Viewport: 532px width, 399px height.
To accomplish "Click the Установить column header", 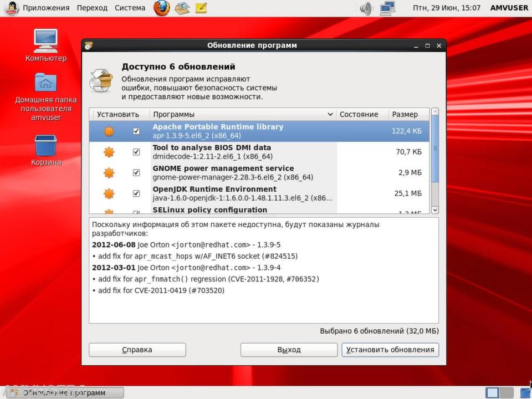I will (x=120, y=114).
